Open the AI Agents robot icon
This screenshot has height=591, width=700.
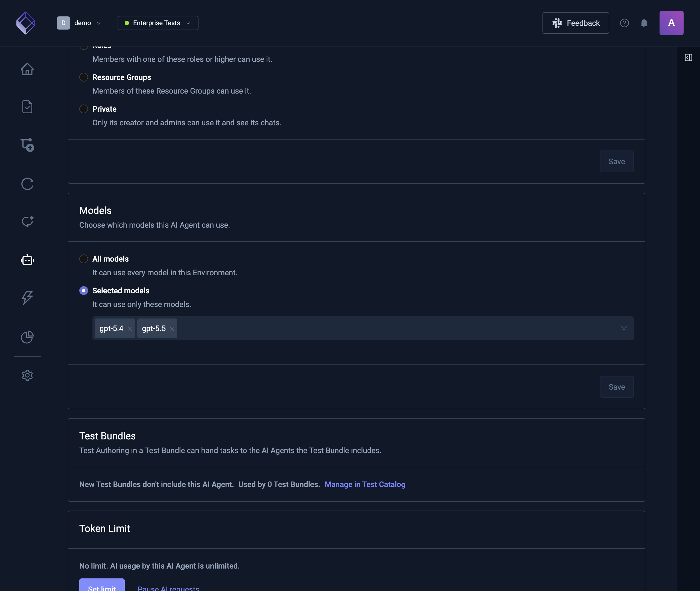point(27,260)
